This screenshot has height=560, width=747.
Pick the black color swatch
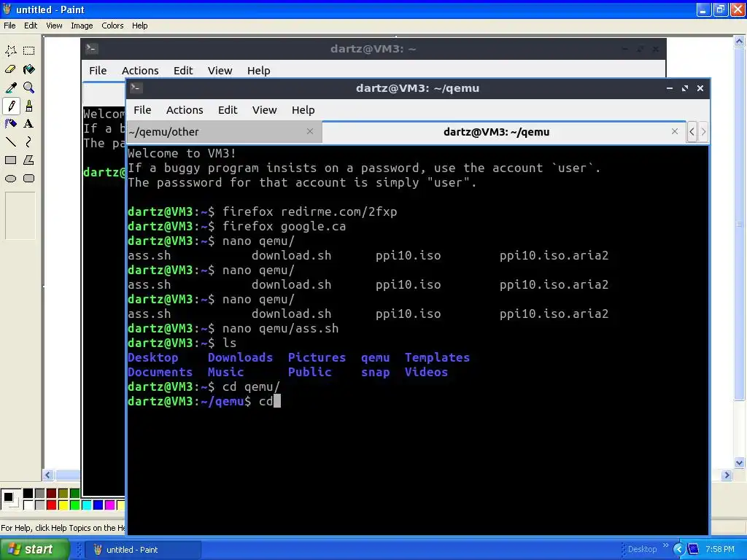(x=28, y=493)
